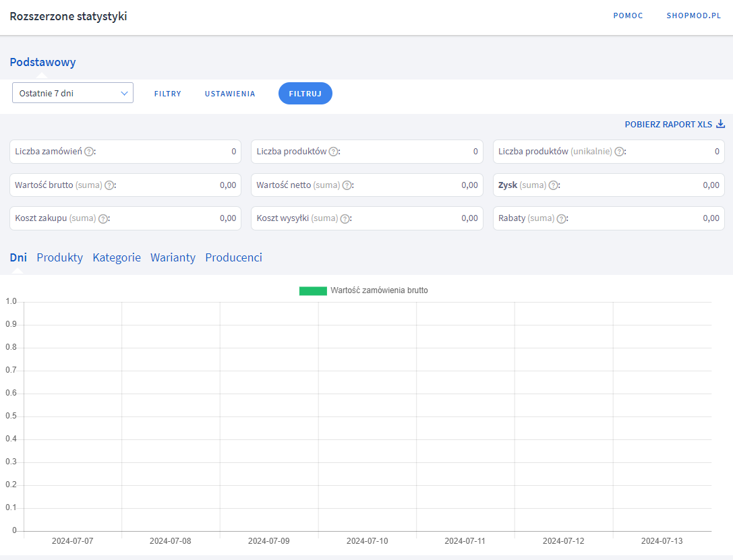This screenshot has height=560, width=733.
Task: Toggle the green Wartość zamówienia brutto legend swatch
Action: click(313, 291)
